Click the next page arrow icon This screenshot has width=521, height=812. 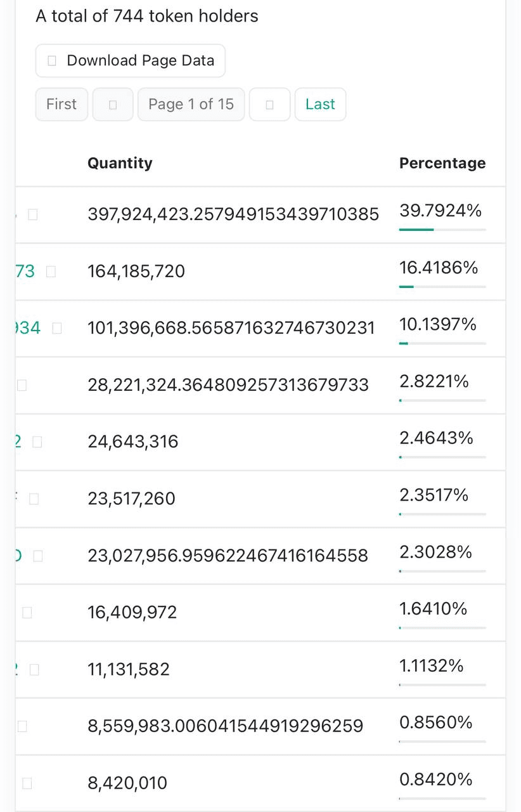[269, 105]
